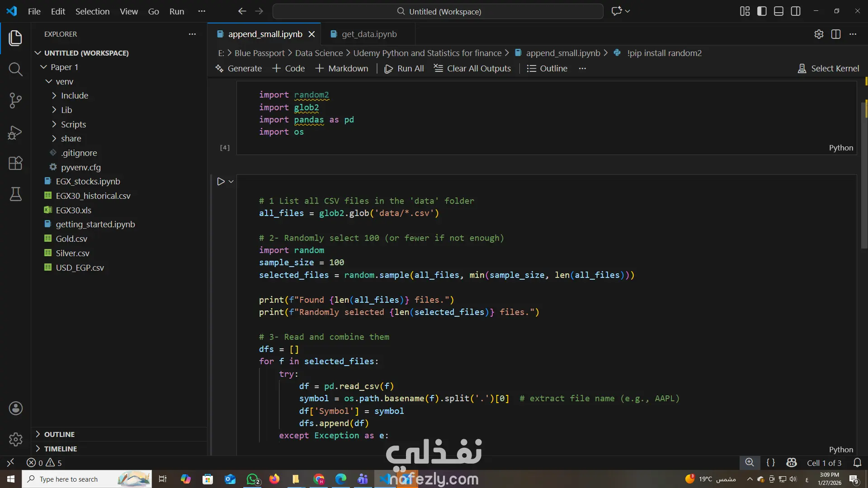The image size is (868, 488).
Task: Expand the Include folder
Action: (75, 96)
